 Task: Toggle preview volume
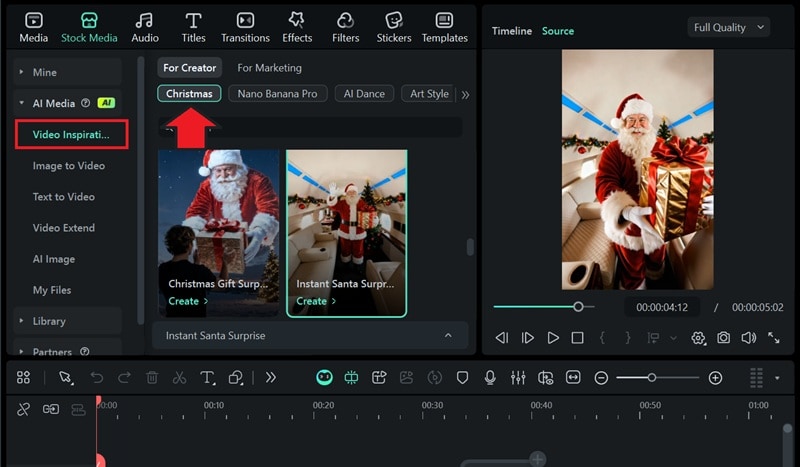[748, 337]
